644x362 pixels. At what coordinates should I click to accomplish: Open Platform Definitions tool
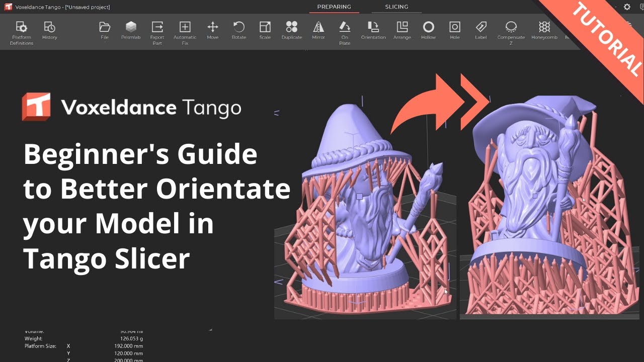22,33
